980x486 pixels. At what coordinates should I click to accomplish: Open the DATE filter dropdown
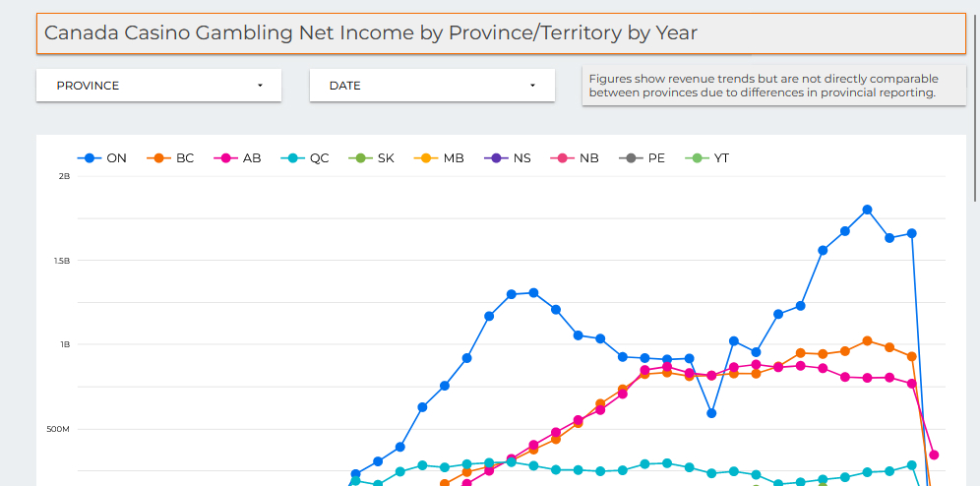coord(432,86)
